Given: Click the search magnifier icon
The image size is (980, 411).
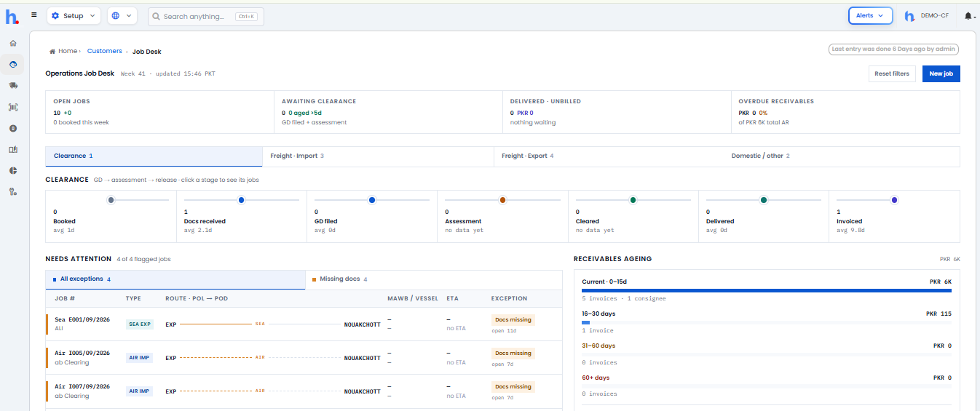Looking at the screenshot, I should pos(156,16).
